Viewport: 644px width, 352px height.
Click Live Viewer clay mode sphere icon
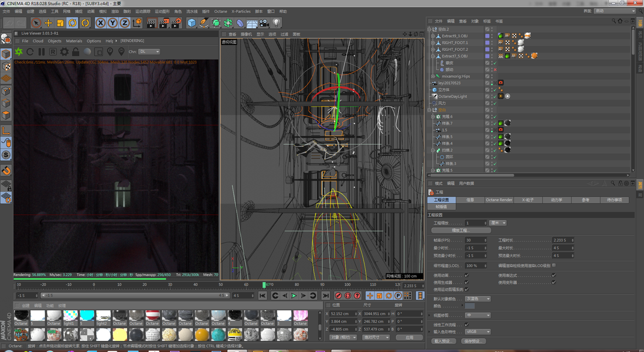[x=87, y=52]
